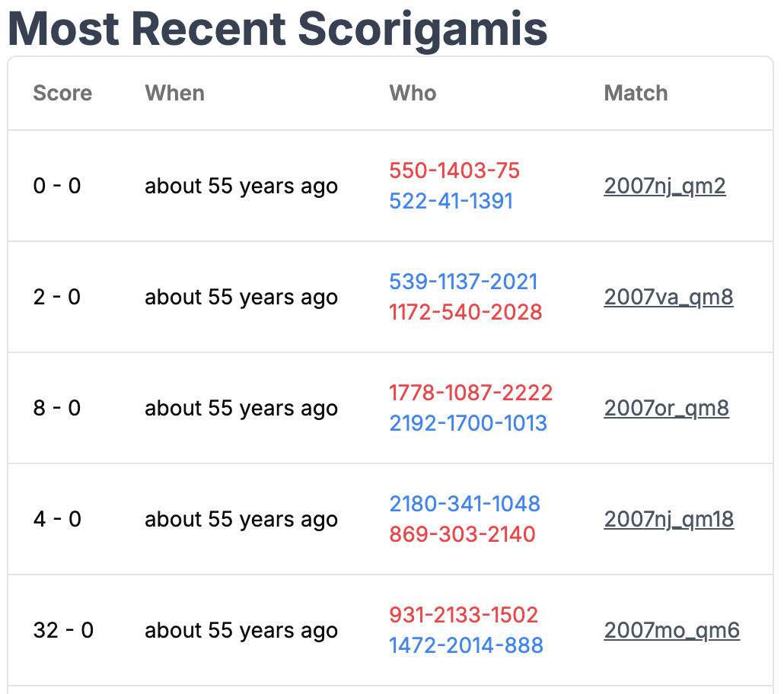Click the When column header
The width and height of the screenshot is (784, 694).
(175, 94)
